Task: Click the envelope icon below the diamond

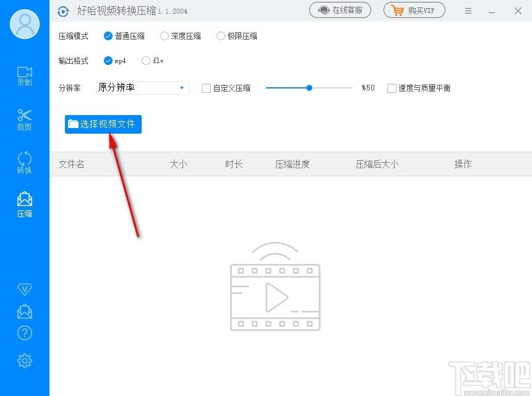Action: click(24, 311)
